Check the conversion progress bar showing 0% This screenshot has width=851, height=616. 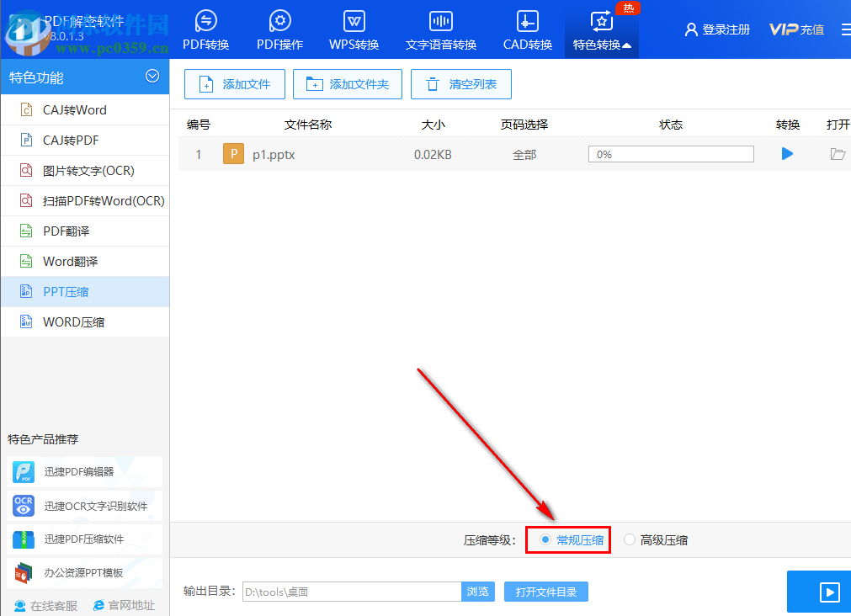(x=670, y=153)
